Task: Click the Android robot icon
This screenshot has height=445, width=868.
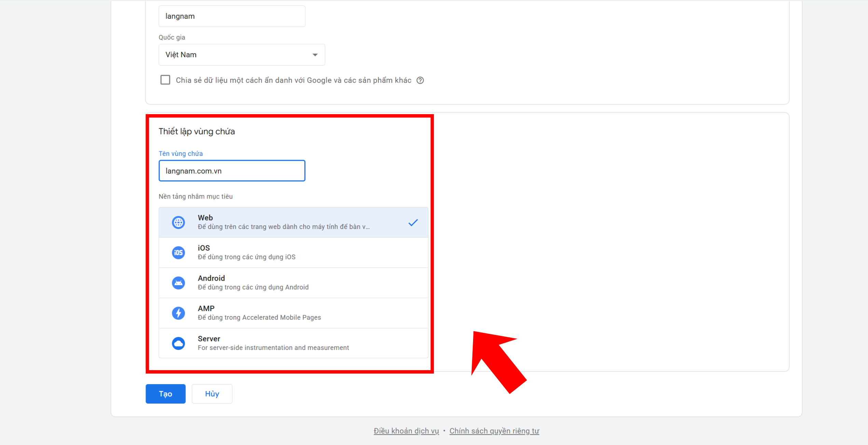Action: coord(178,283)
